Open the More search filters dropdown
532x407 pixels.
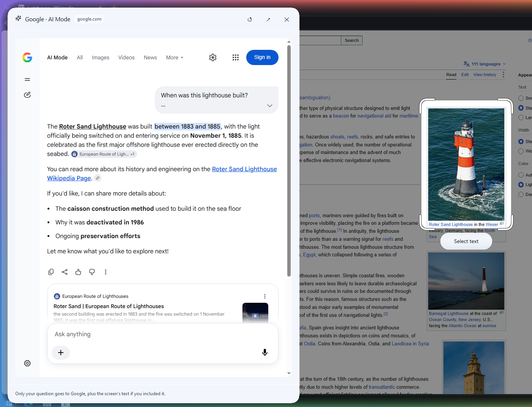(x=175, y=57)
